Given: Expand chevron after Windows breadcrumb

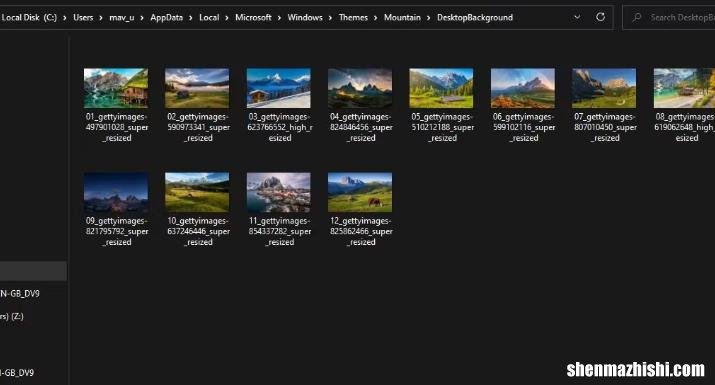Looking at the screenshot, I should click(330, 18).
